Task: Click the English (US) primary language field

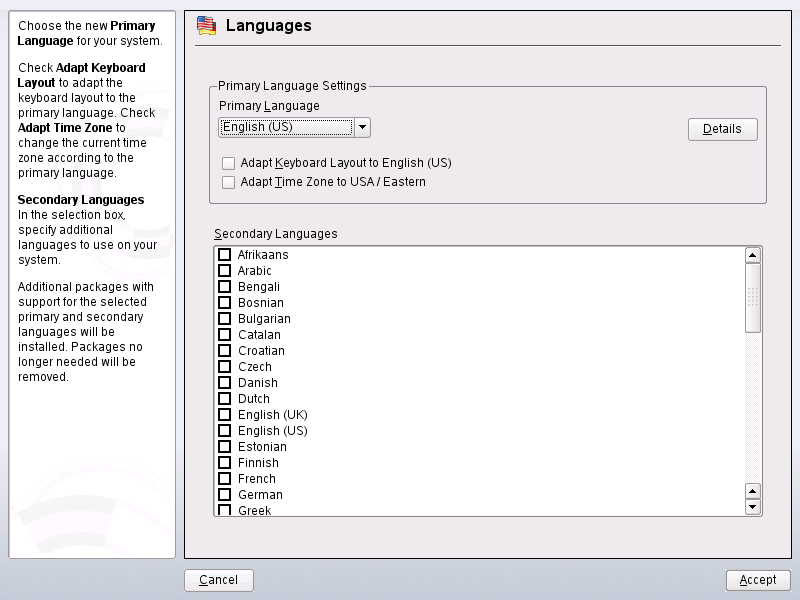Action: point(286,127)
